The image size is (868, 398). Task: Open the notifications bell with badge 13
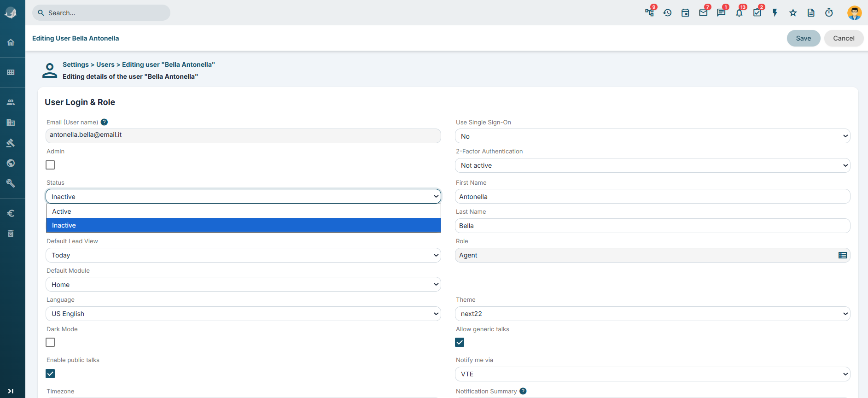tap(740, 13)
